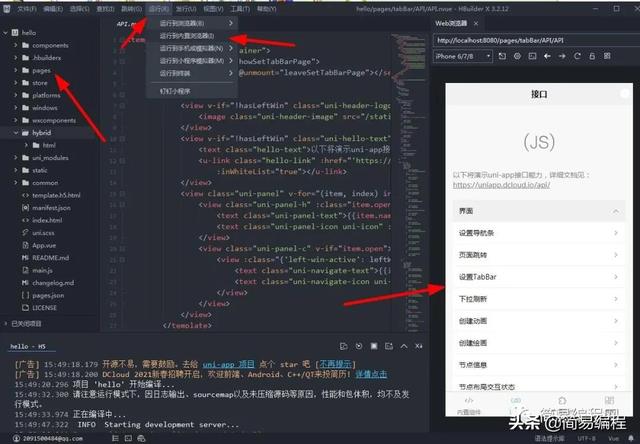Image resolution: width=640 pixels, height=444 pixels.
Task: Expand the uni_modules folder
Action: 16,158
